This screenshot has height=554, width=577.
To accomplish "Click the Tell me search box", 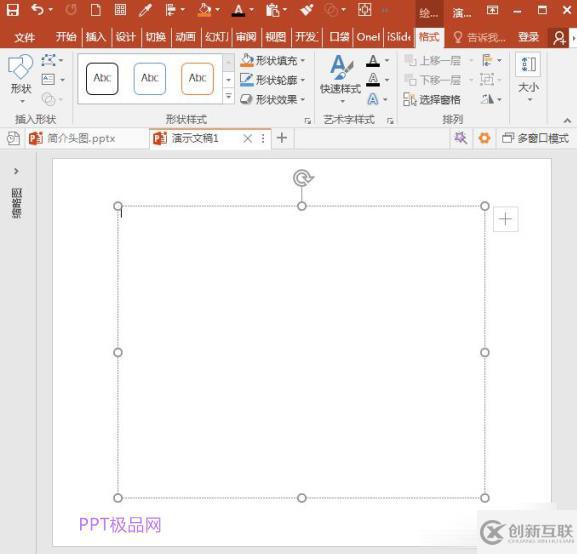I will tap(480, 37).
